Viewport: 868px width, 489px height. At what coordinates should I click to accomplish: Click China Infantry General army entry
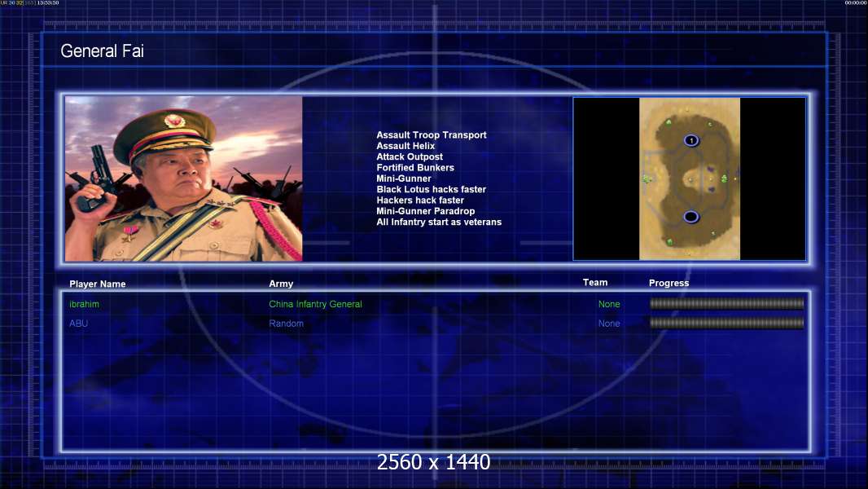point(316,304)
